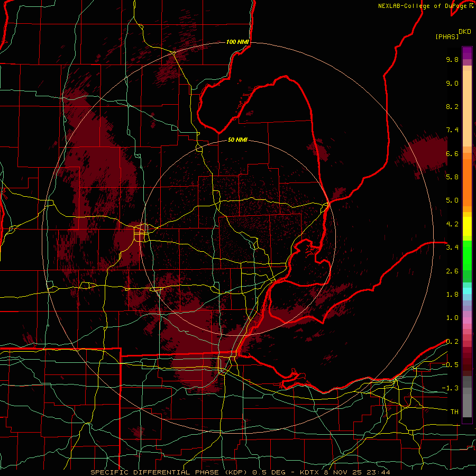Click the "100 NMI" range ring label
The image size is (476, 476).
[237, 42]
